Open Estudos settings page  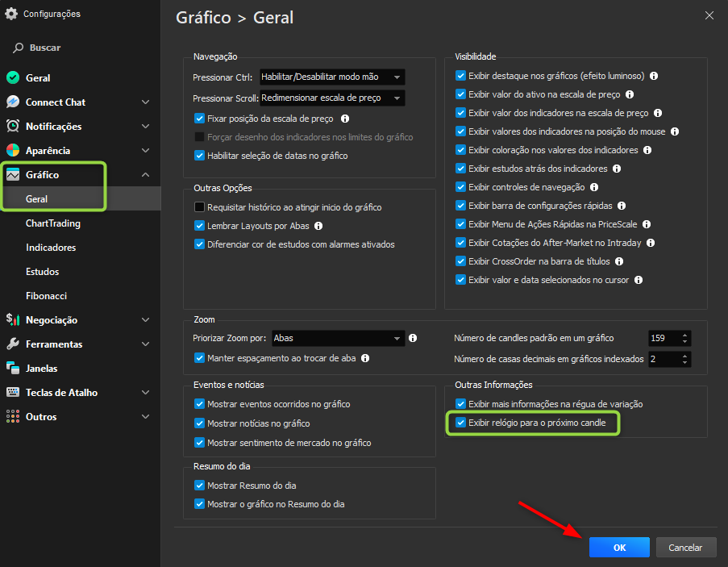coord(42,271)
